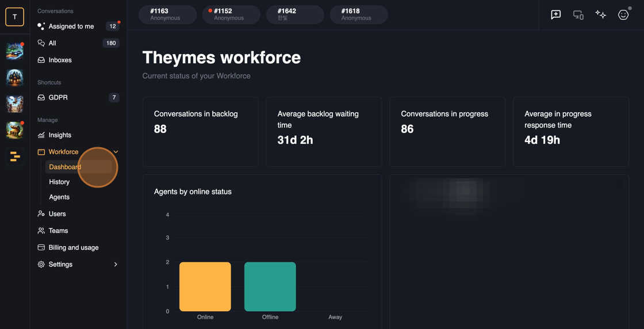Click the Billing and usage card icon

41,248
